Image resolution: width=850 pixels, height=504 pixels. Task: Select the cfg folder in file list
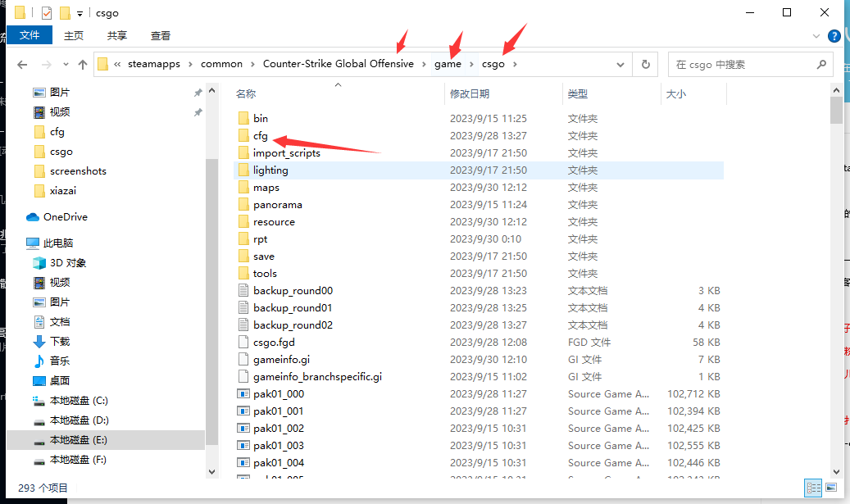click(x=260, y=135)
